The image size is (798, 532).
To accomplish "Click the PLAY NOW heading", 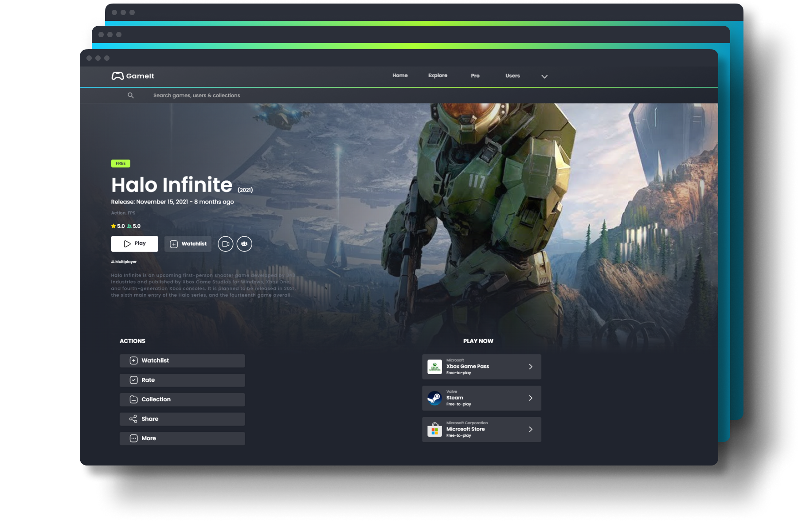I will [478, 341].
